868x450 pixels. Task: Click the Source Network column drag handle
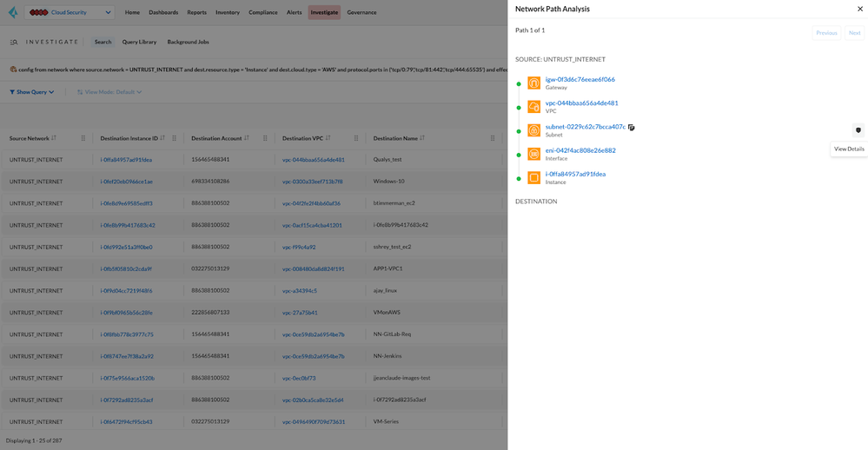tap(83, 138)
